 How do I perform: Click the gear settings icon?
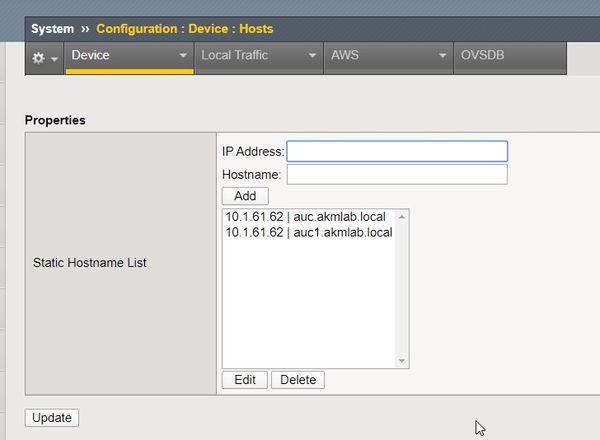pos(39,58)
